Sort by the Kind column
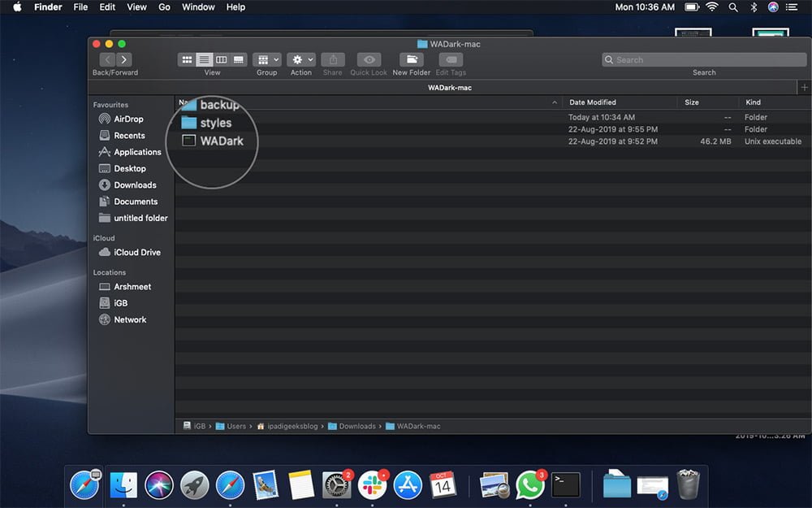Screen dimensions: 812x508 click(x=753, y=102)
